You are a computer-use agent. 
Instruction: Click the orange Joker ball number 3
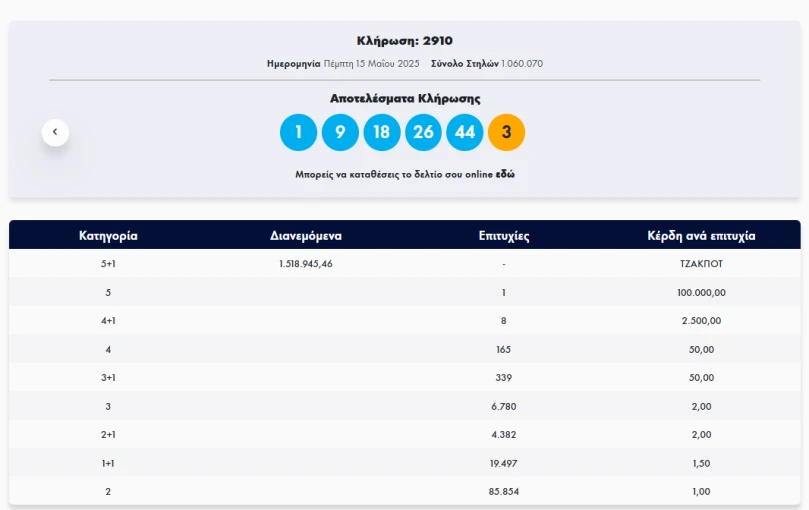coord(506,132)
